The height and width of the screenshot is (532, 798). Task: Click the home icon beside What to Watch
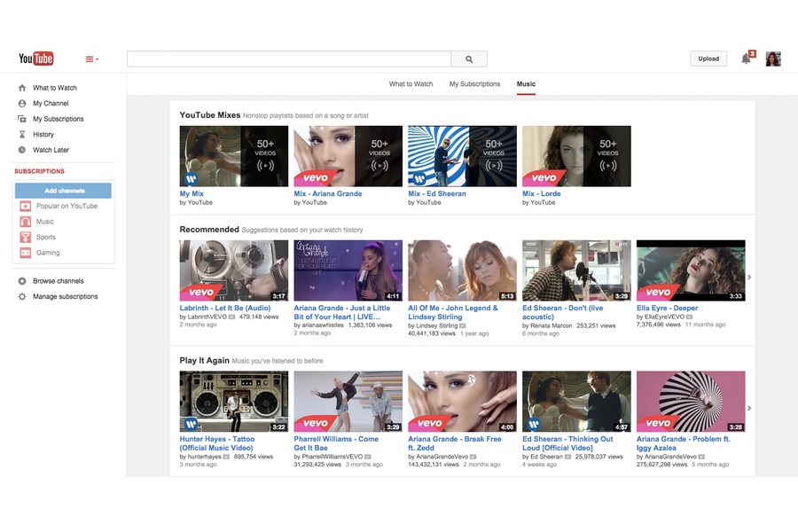(x=22, y=88)
